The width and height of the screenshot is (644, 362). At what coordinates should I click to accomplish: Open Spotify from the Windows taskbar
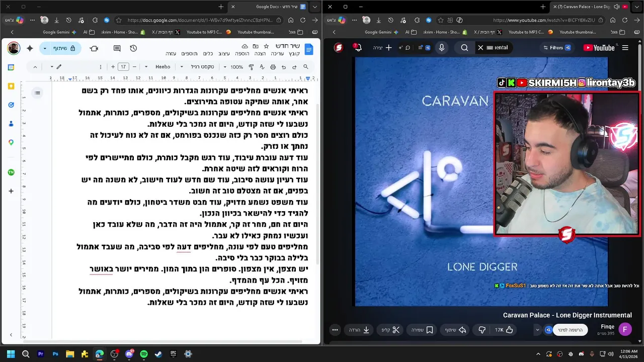144,354
